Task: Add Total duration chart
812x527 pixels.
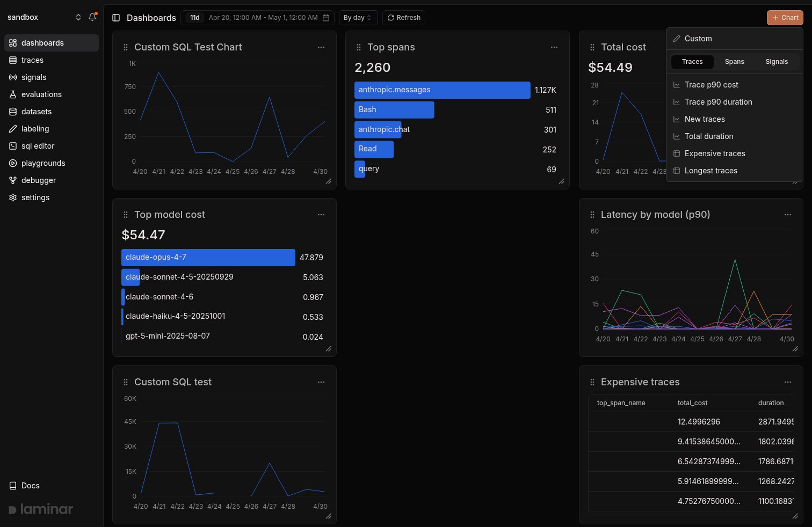Action: (x=734, y=136)
